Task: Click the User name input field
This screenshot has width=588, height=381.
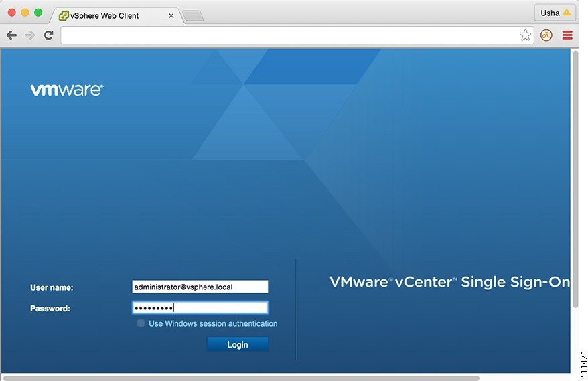Action: pos(200,287)
